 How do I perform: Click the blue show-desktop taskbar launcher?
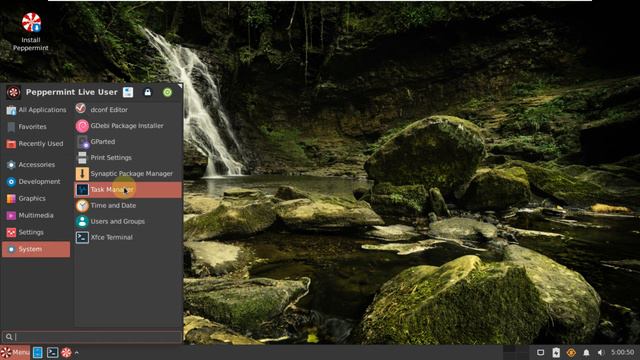click(x=38, y=352)
